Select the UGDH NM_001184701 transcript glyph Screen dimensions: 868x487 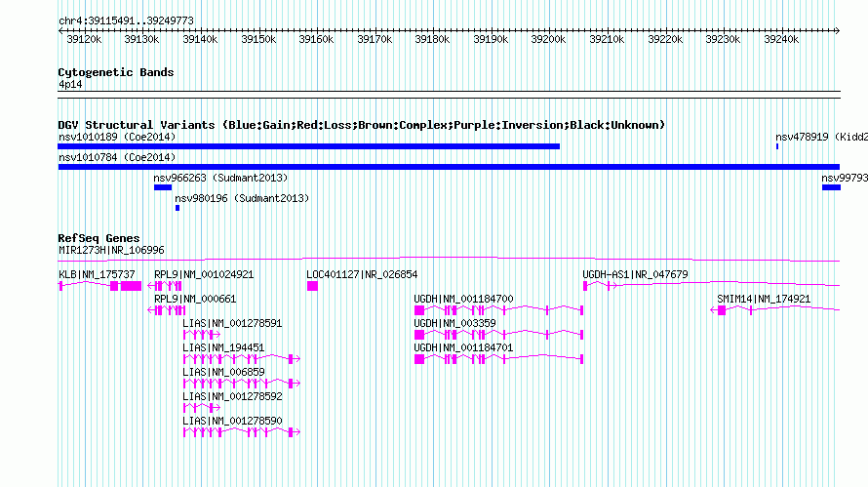pos(498,359)
